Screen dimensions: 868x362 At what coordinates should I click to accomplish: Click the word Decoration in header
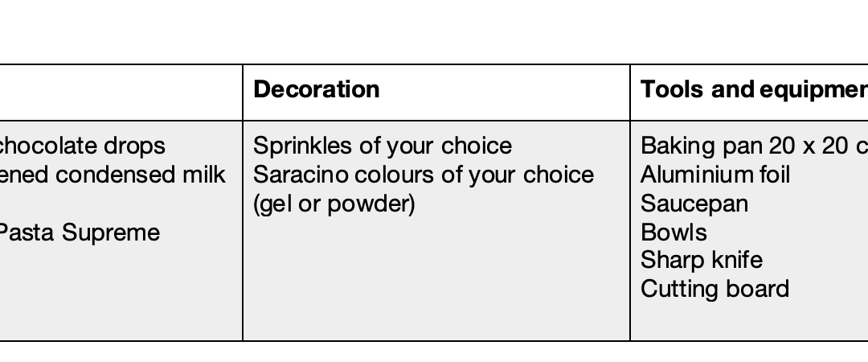coord(317,89)
